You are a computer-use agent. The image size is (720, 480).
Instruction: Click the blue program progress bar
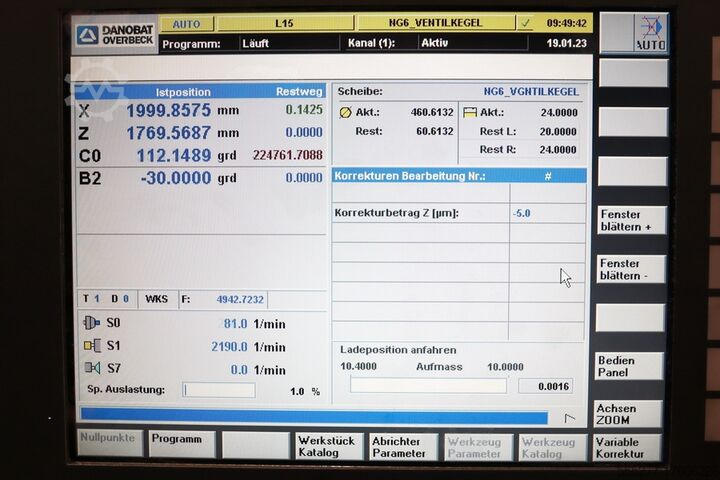(314, 417)
